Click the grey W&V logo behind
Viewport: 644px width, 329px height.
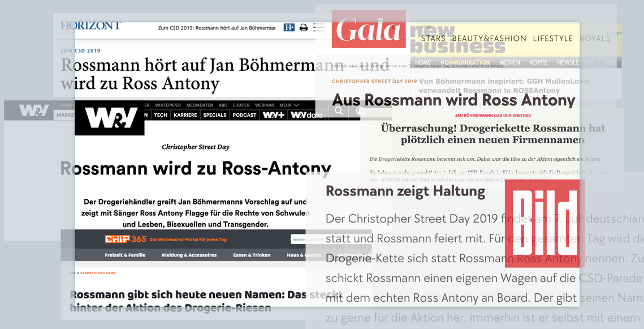coord(34,110)
